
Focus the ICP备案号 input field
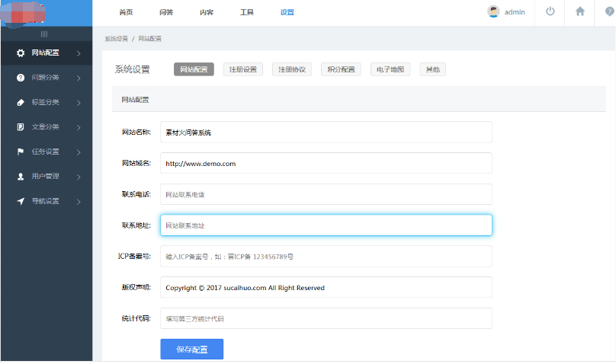coord(326,256)
